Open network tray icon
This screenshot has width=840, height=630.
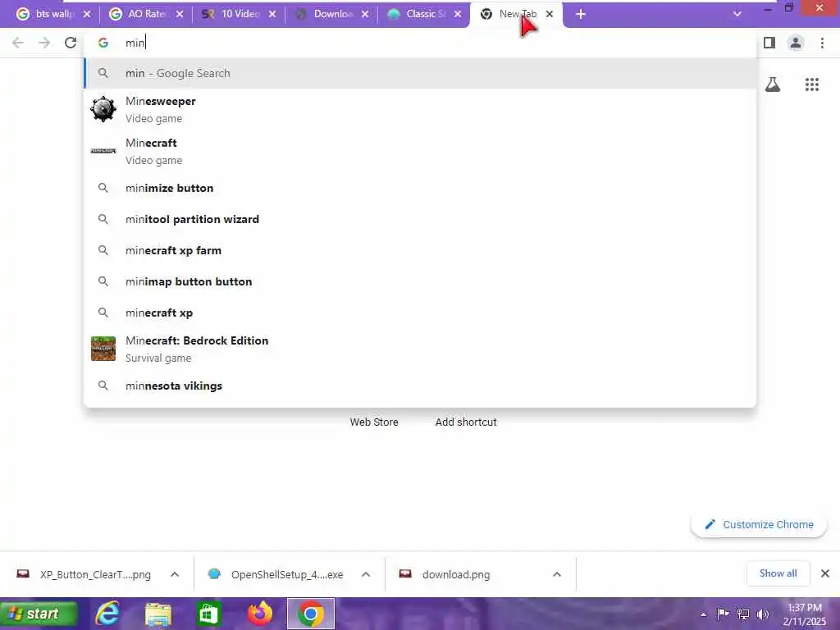point(743,614)
